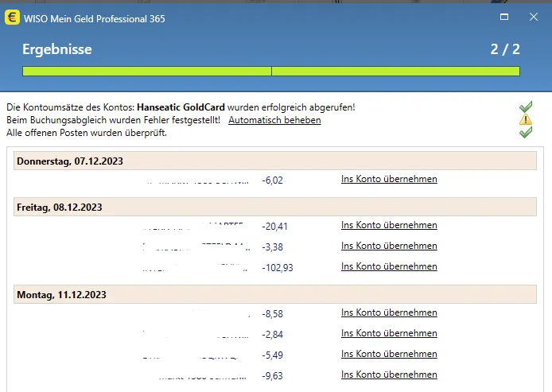552x392 pixels.
Task: Click Ins Konto übernehmen for -2,84
Action: pyautogui.click(x=389, y=333)
